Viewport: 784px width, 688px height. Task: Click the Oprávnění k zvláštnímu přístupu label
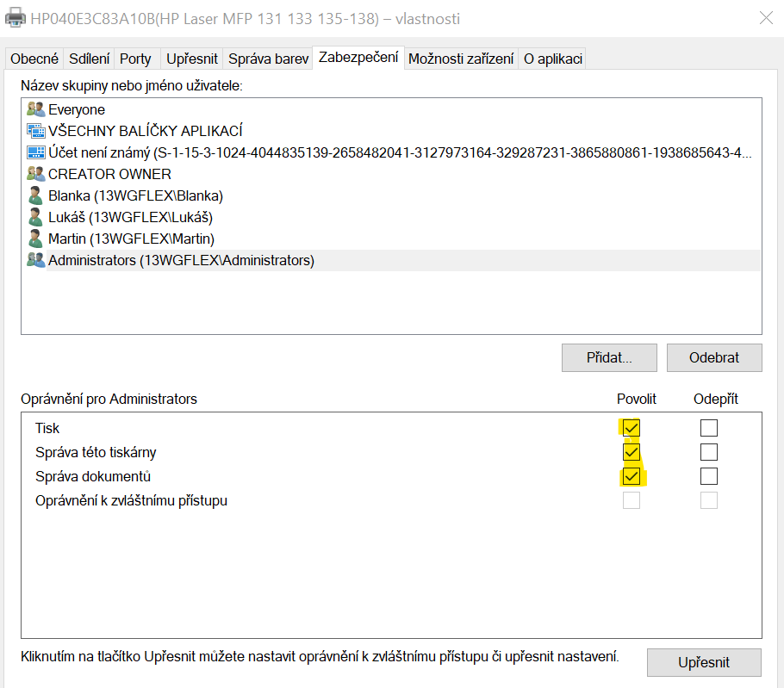pos(131,500)
